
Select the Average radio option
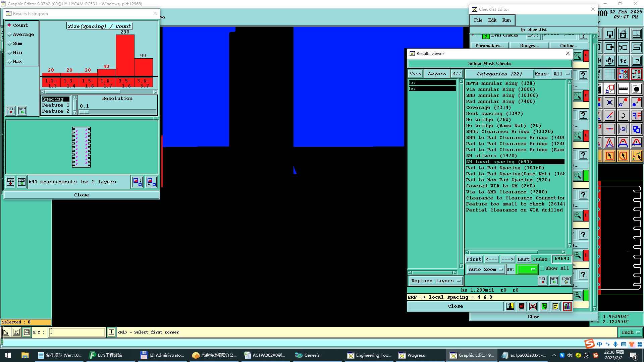point(9,35)
